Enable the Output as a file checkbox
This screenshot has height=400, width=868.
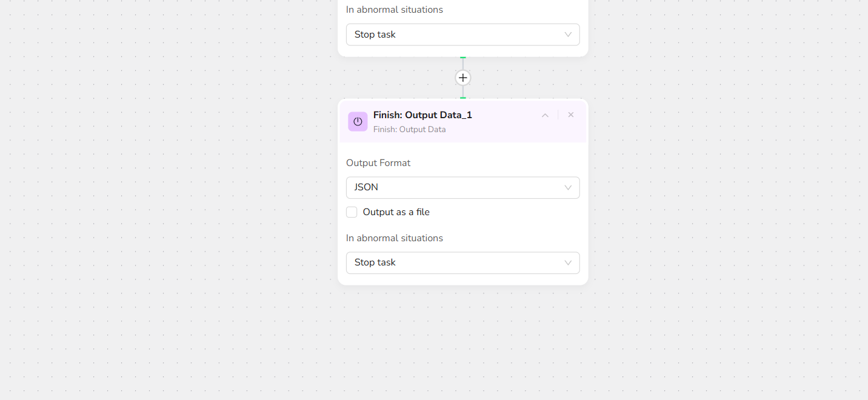click(x=352, y=212)
